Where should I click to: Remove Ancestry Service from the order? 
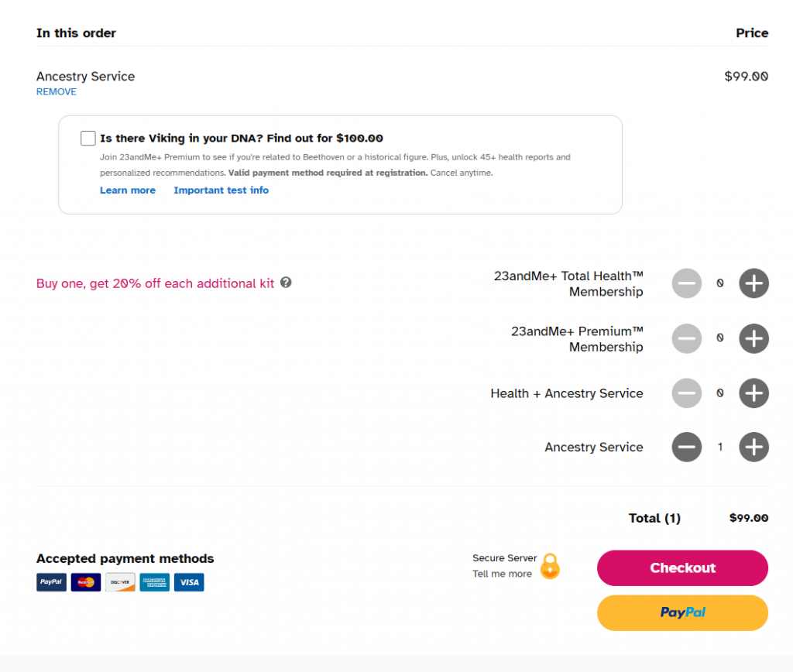click(57, 92)
